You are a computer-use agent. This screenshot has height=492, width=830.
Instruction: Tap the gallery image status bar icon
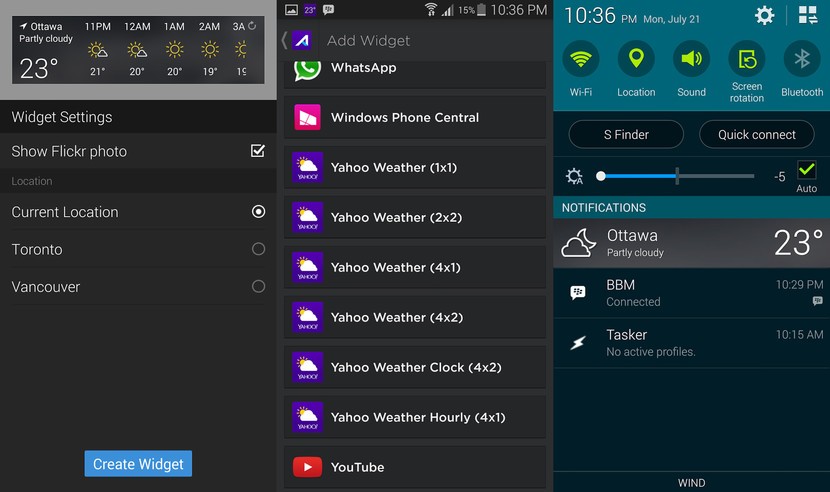pos(292,10)
